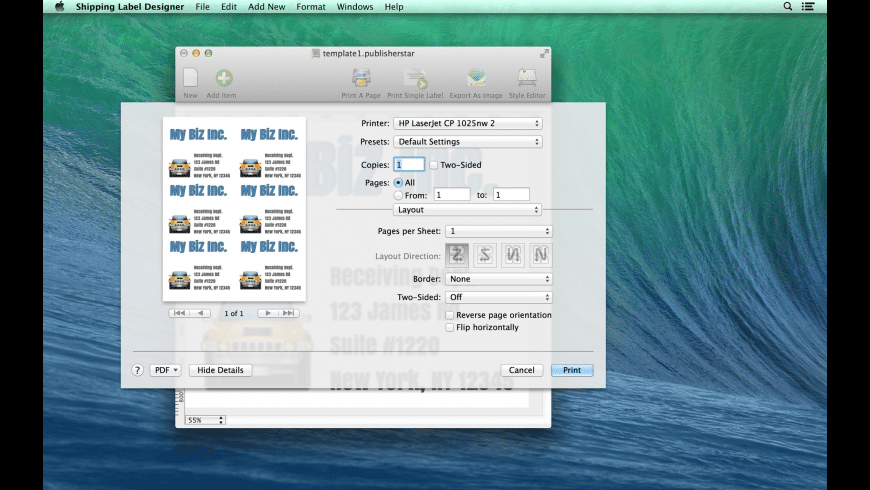Select the N-shaped layout direction icon

coord(540,255)
